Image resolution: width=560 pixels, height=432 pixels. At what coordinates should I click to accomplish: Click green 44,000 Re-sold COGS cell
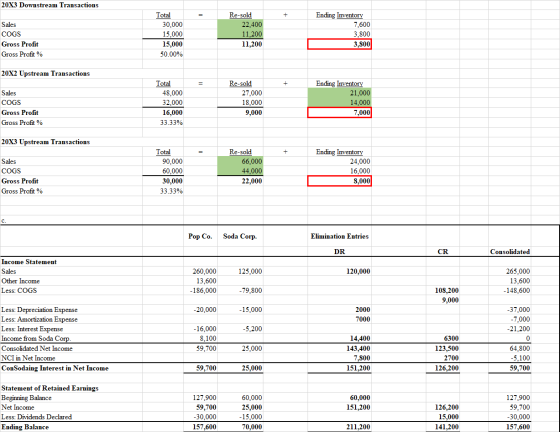point(240,171)
